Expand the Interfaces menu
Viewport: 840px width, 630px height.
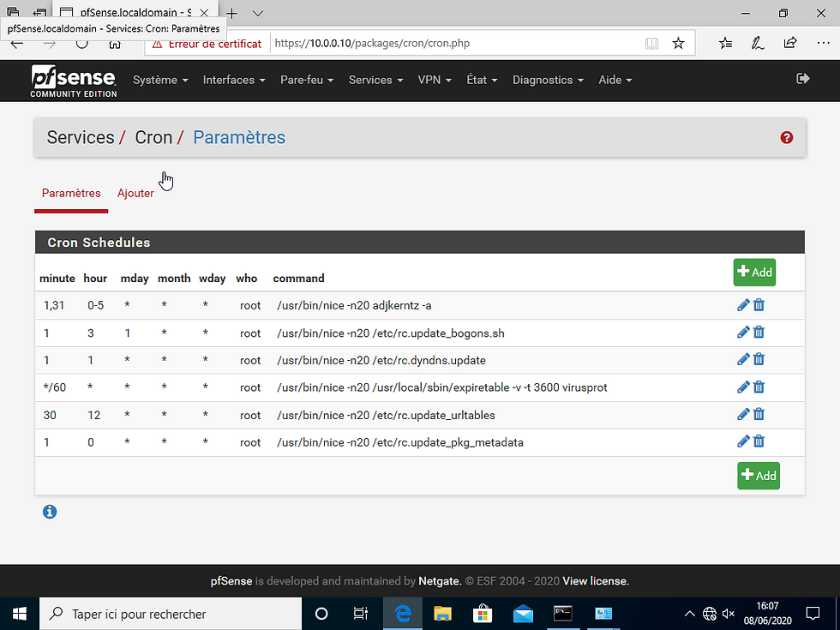point(234,80)
